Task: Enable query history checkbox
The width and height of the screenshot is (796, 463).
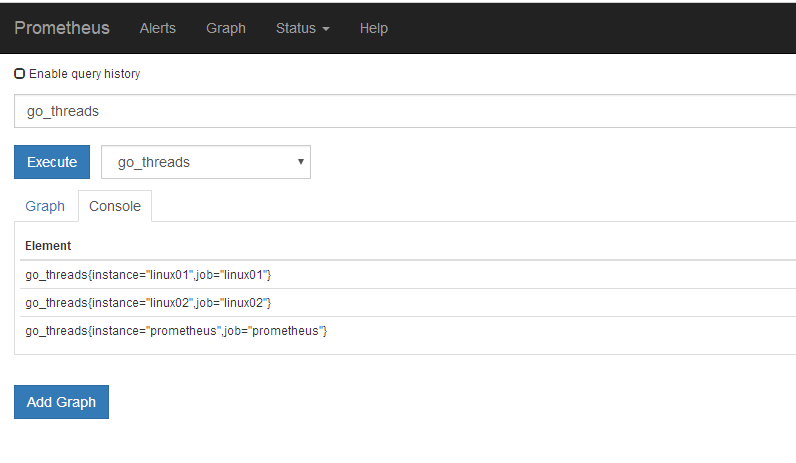Action: (19, 74)
